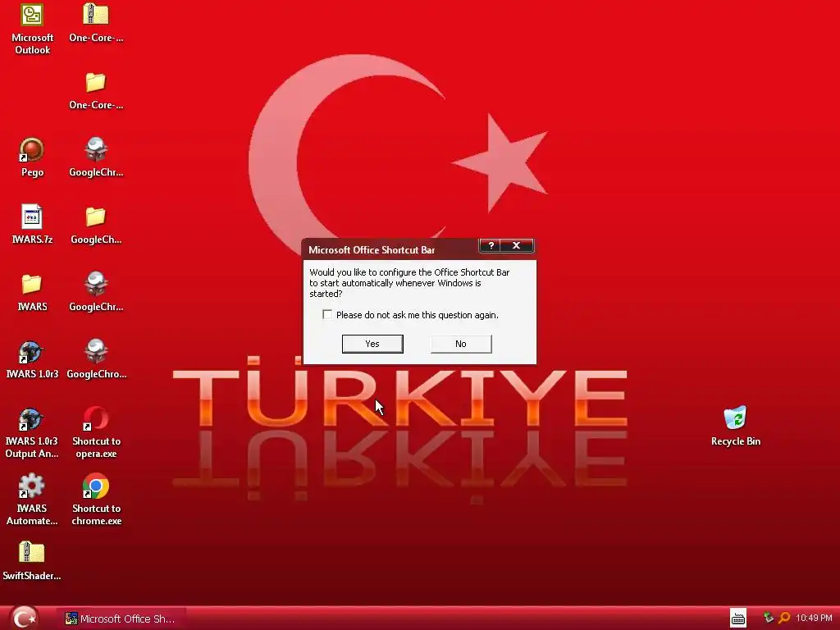Click the on-screen keyboard taskbar icon

pyautogui.click(x=738, y=619)
